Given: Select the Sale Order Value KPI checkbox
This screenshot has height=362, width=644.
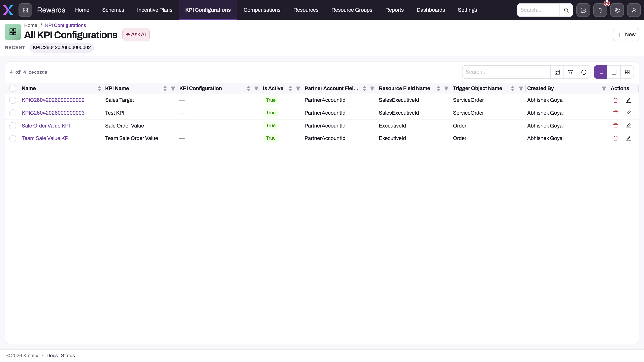Looking at the screenshot, I should pyautogui.click(x=13, y=126).
